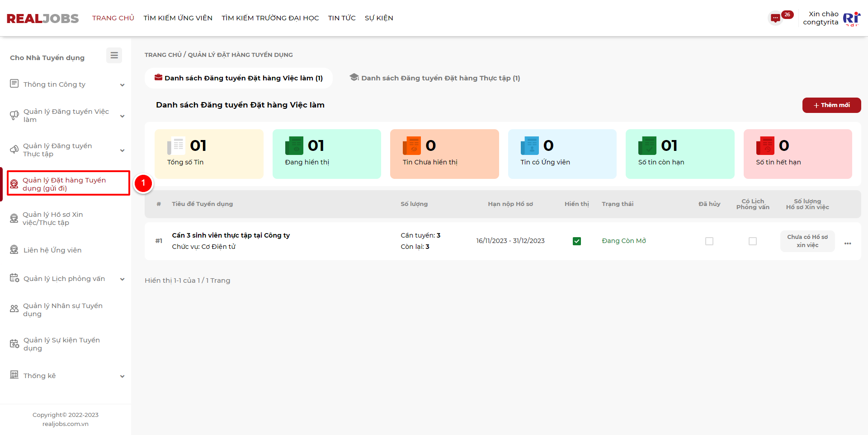Open Quản lý Nhân sự Tuyển dụng

62,309
